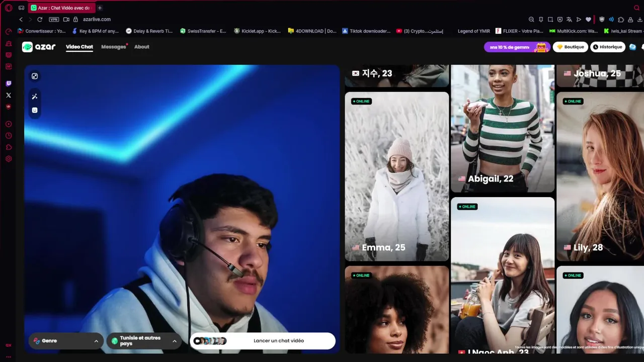This screenshot has height=362, width=644.
Task: Expand the Genre dropdown
Action: tap(66, 341)
